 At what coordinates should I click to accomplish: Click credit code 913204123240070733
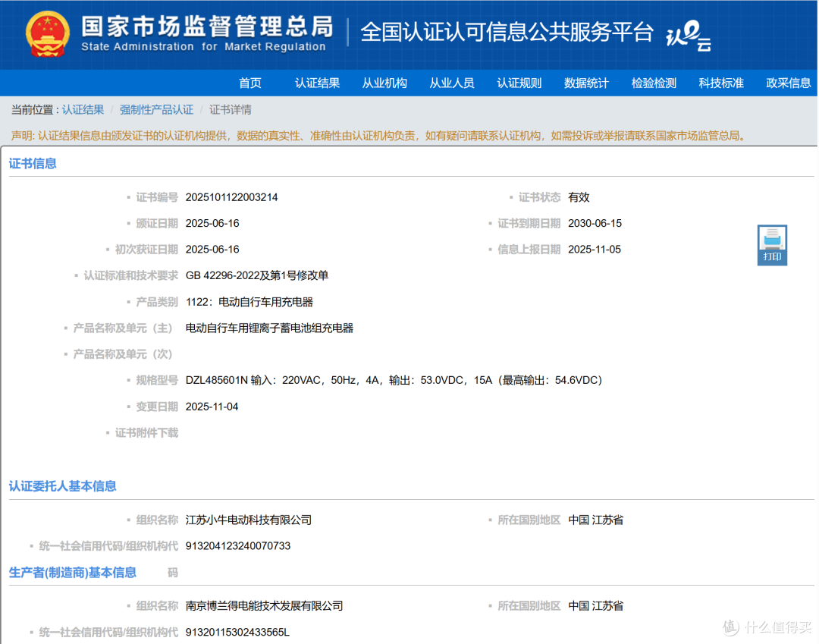(x=238, y=546)
